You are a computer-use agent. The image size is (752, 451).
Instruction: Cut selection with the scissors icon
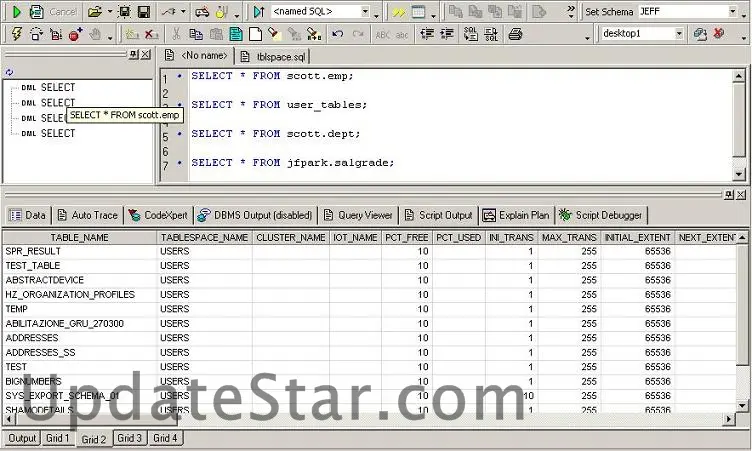(x=176, y=34)
